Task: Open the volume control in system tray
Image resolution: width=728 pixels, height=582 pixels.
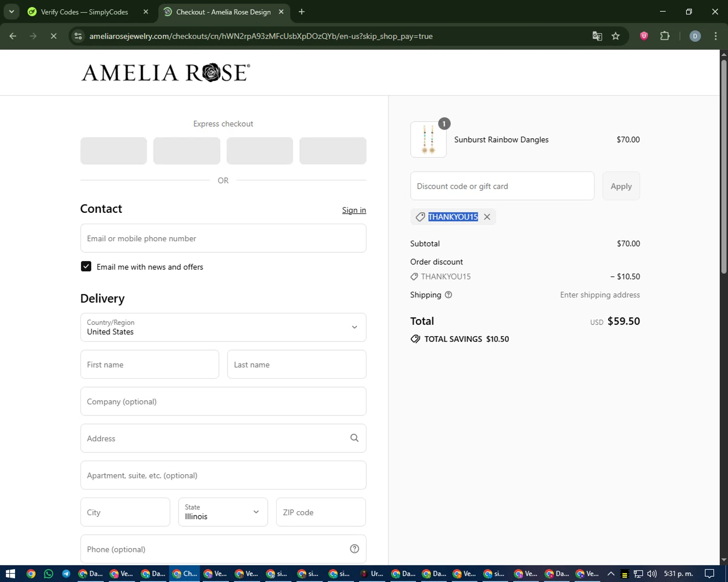Action: tap(652, 574)
